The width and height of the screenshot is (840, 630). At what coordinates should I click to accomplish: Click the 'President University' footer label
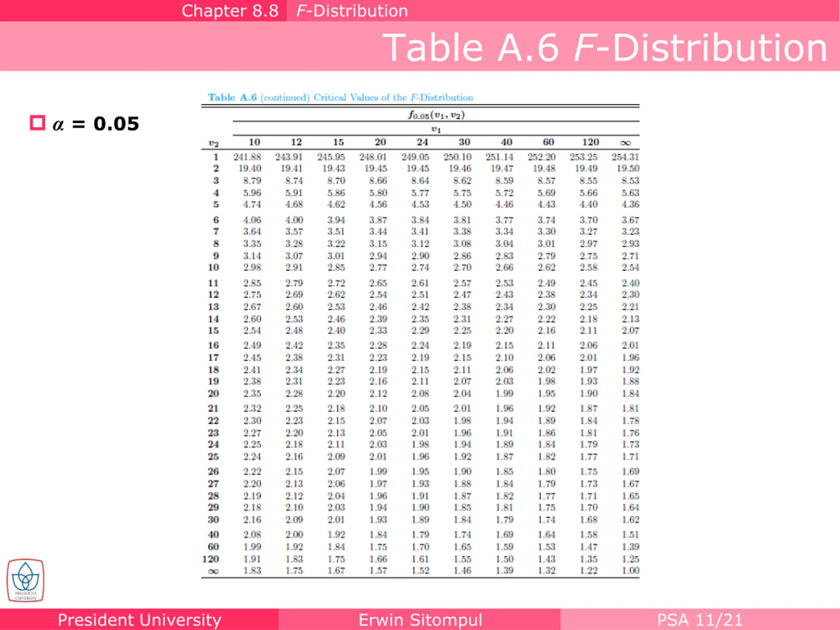[x=139, y=620]
